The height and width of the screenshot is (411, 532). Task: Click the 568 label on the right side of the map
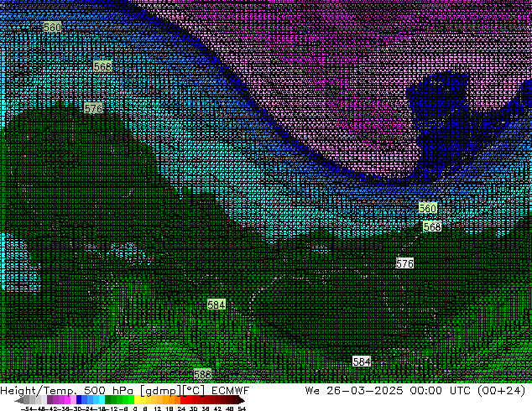click(432, 226)
